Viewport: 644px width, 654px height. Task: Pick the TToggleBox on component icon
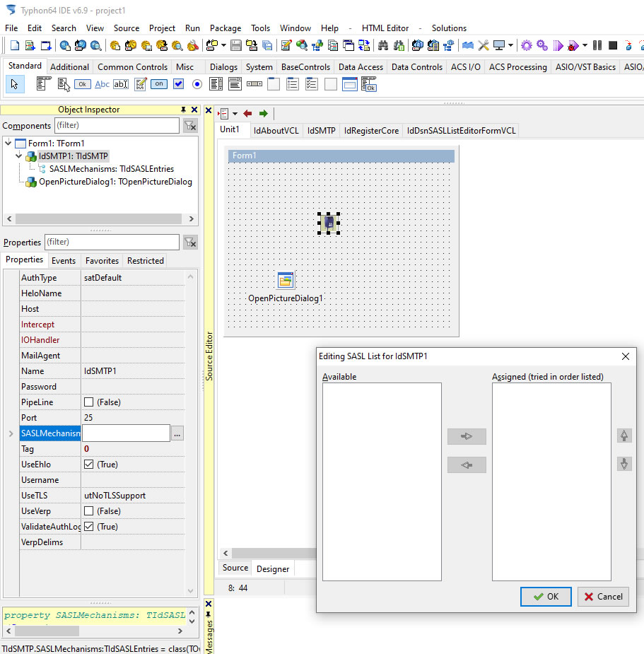[159, 84]
